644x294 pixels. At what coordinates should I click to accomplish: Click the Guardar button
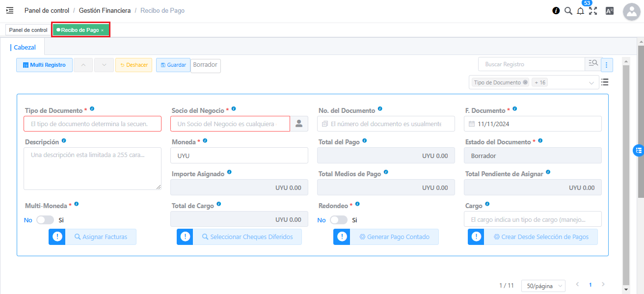point(173,65)
